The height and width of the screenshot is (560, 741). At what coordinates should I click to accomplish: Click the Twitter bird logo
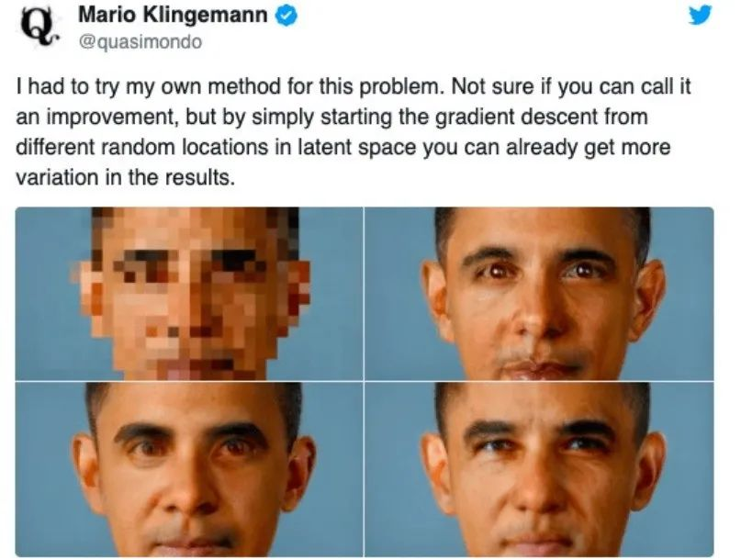pos(700,16)
